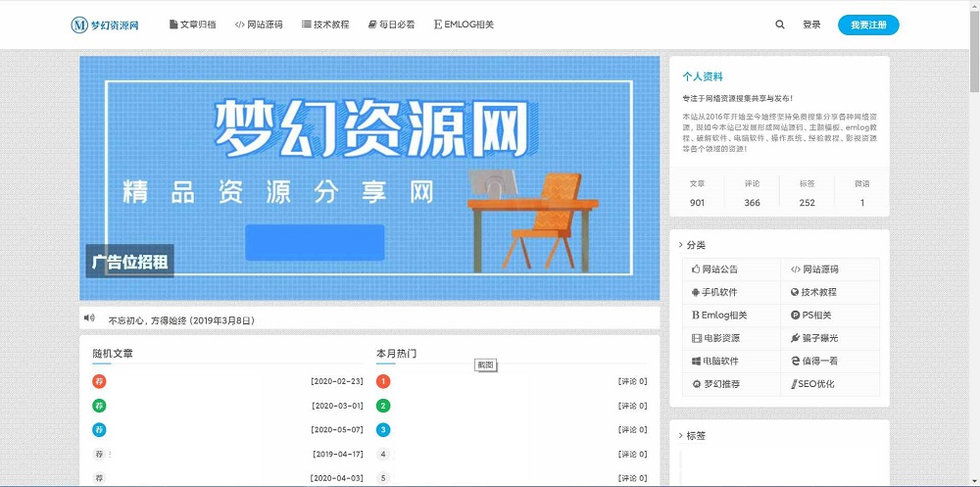Click the 文章 901 stat
The height and width of the screenshot is (487, 980).
pos(698,193)
